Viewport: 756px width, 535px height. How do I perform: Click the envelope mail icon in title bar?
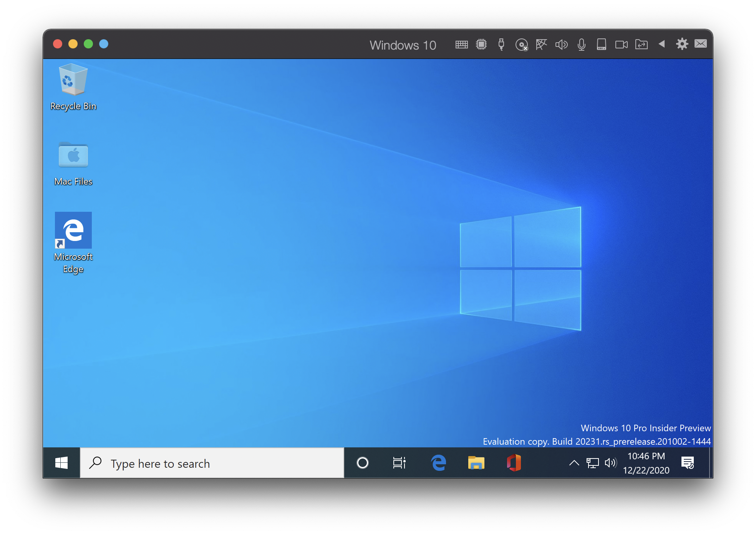701,44
